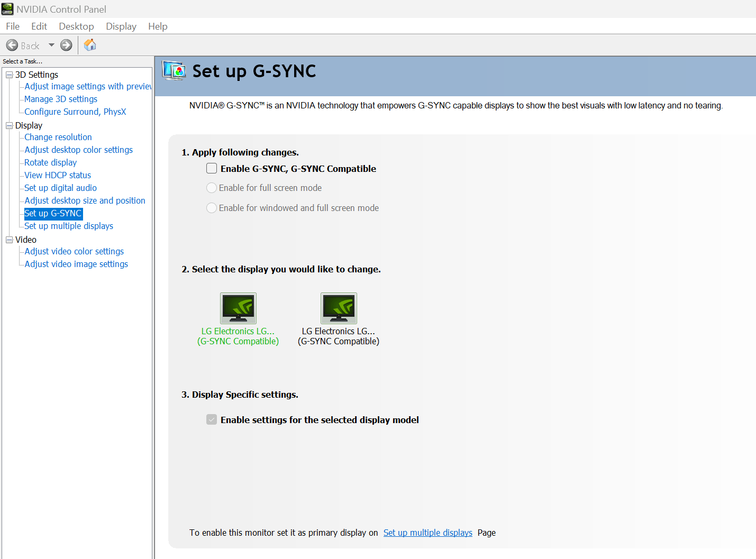Open View HDCP status
The image size is (756, 559).
point(58,175)
